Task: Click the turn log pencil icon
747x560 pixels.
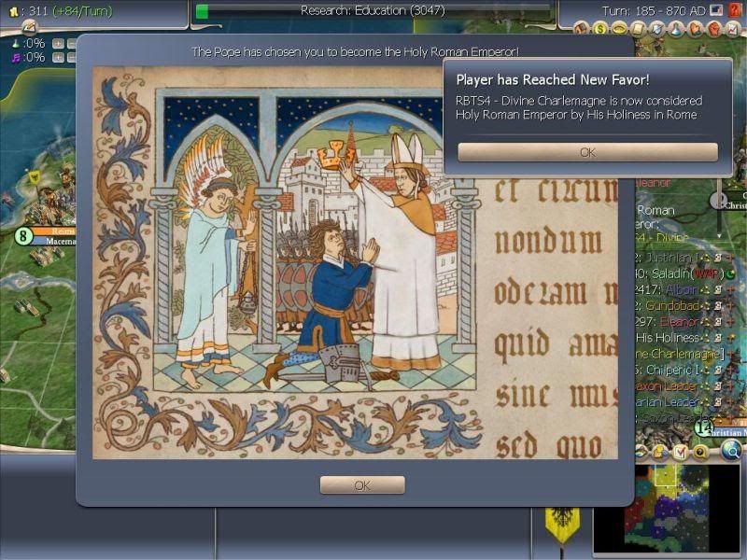Action: pos(29,27)
